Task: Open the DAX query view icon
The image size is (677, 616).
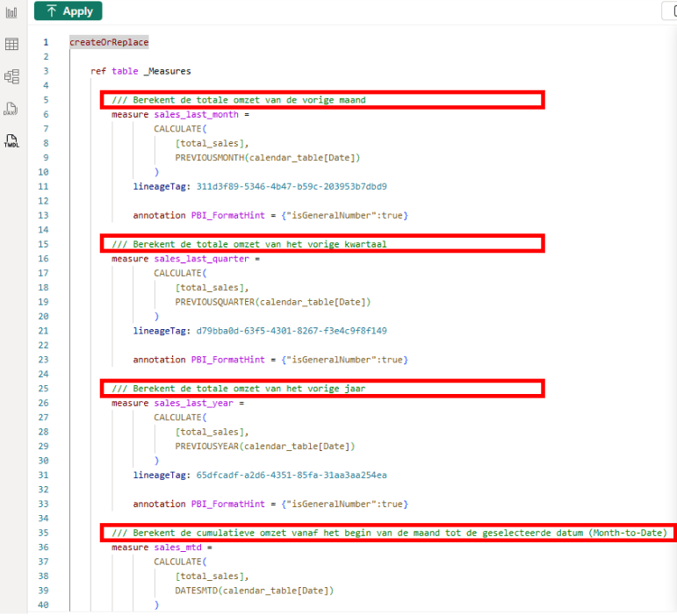Action: [x=11, y=109]
